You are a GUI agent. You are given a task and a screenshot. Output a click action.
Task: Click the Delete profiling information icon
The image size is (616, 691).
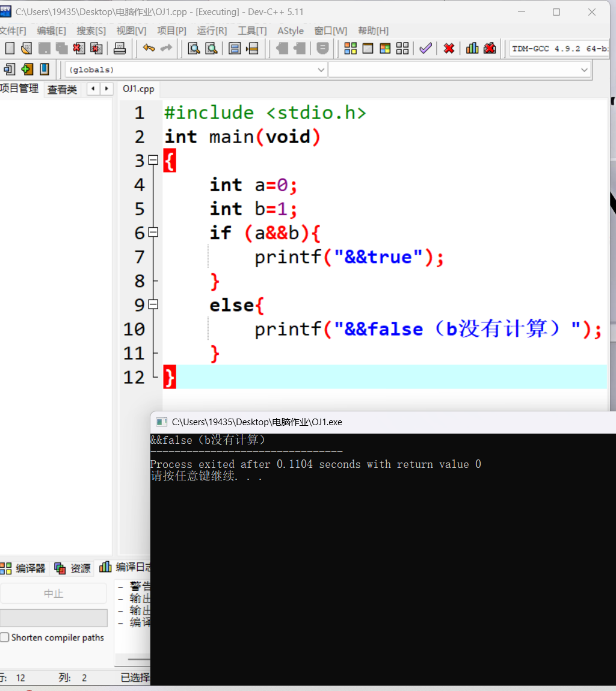(x=490, y=48)
